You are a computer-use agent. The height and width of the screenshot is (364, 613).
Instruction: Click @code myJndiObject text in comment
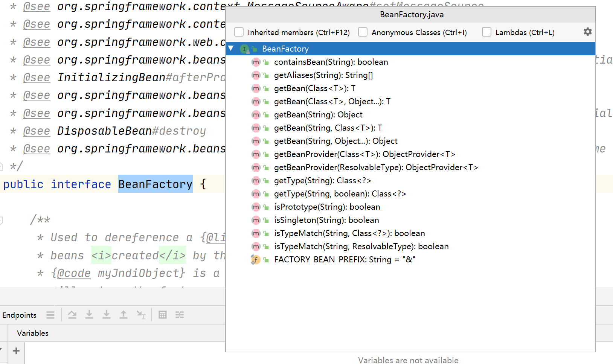coord(117,273)
